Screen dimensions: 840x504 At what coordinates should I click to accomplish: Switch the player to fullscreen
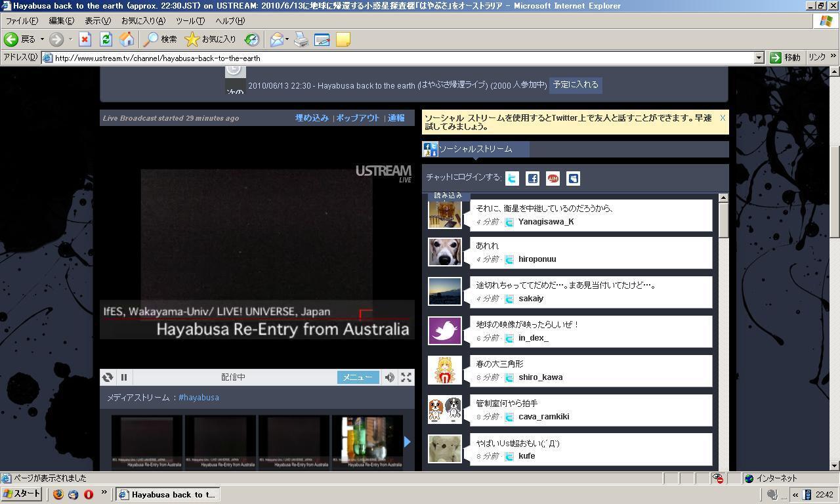coord(406,377)
